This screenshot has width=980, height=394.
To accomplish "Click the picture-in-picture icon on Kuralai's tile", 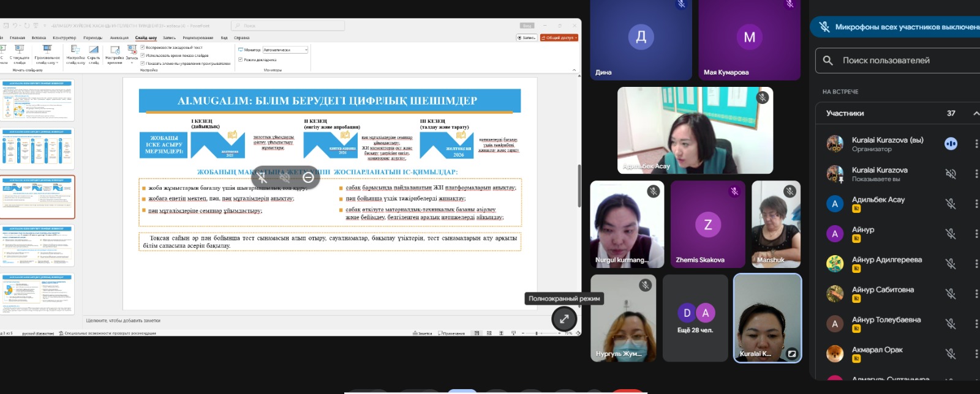I will (x=791, y=354).
